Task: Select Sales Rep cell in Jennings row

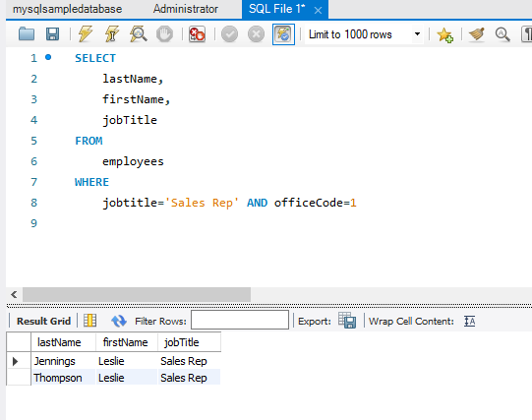Action: [190, 361]
